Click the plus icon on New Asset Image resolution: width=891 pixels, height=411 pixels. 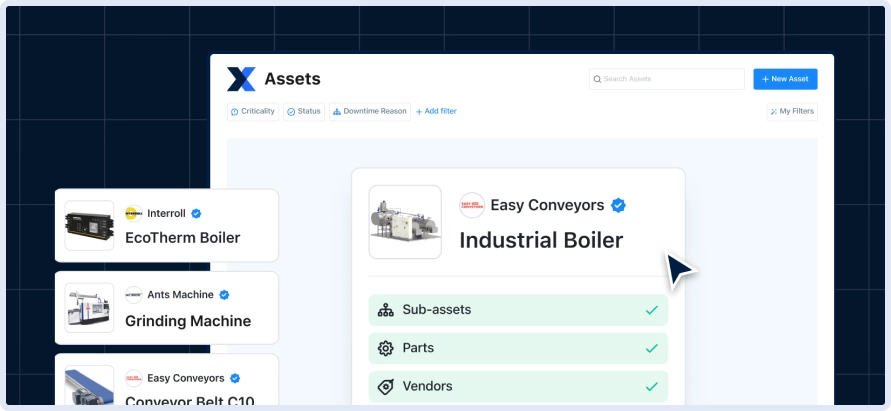pos(765,79)
